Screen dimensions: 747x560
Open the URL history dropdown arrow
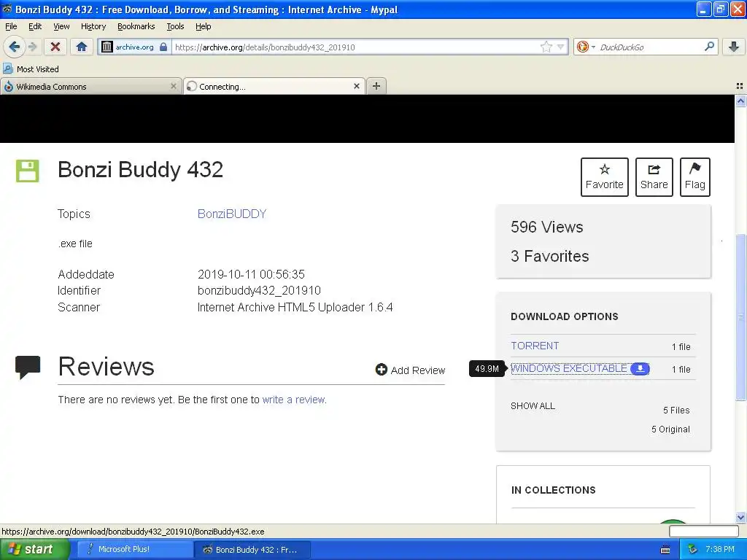(x=561, y=47)
